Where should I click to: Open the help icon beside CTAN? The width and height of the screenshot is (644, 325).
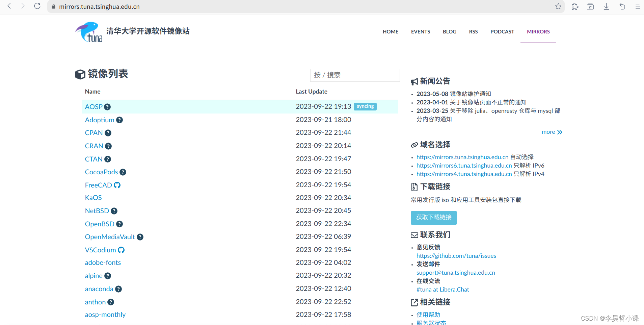tap(108, 159)
